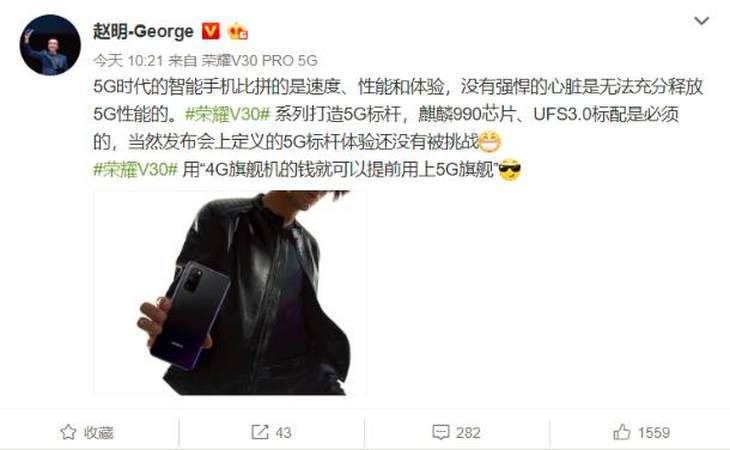Click the orange verified V badge
Screen dimensions: 730x450
210,31
